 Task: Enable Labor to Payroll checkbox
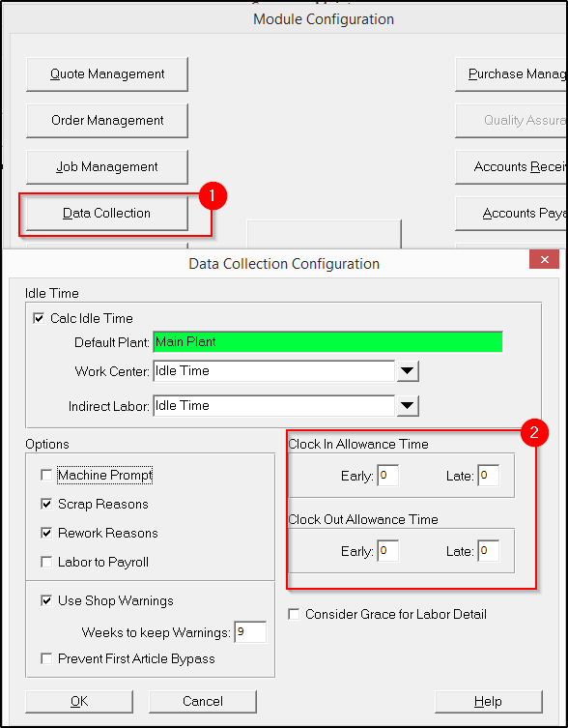(46, 563)
